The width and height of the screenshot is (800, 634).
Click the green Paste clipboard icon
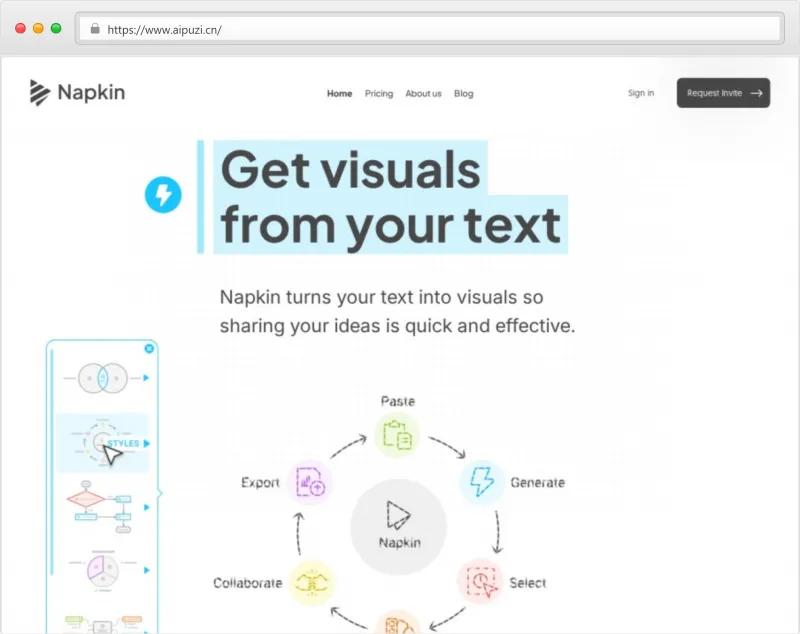coord(397,435)
